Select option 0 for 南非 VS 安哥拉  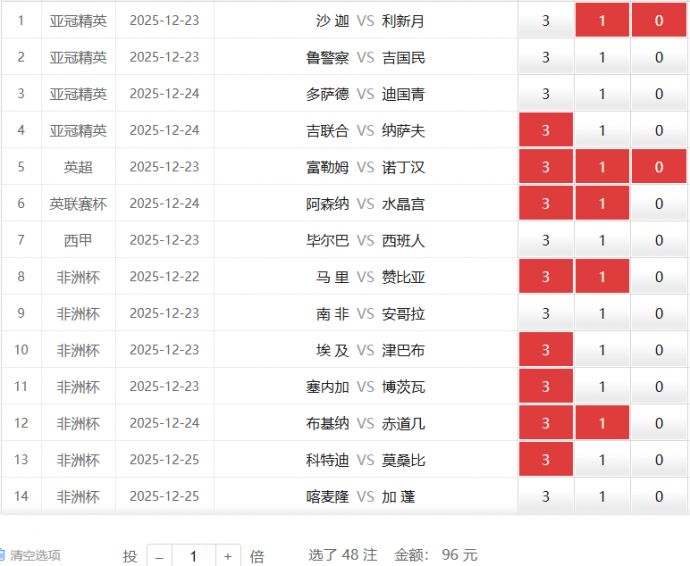659,314
